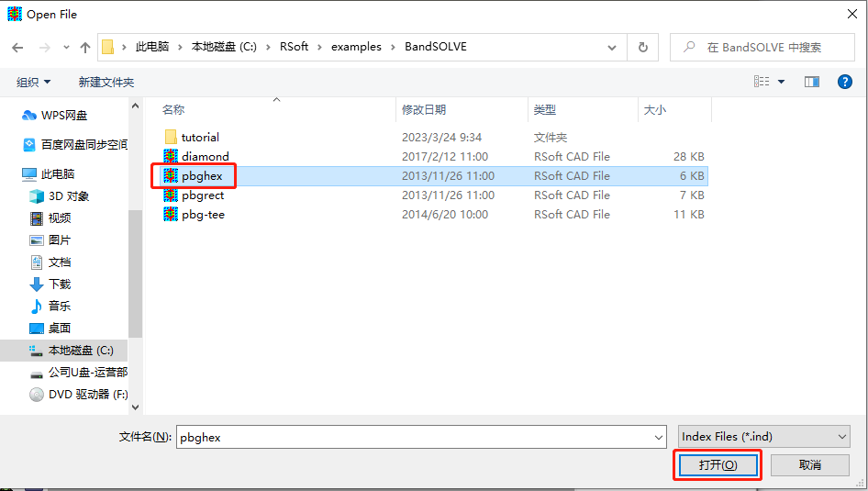
Task: Click the 打开(O) button
Action: point(718,465)
